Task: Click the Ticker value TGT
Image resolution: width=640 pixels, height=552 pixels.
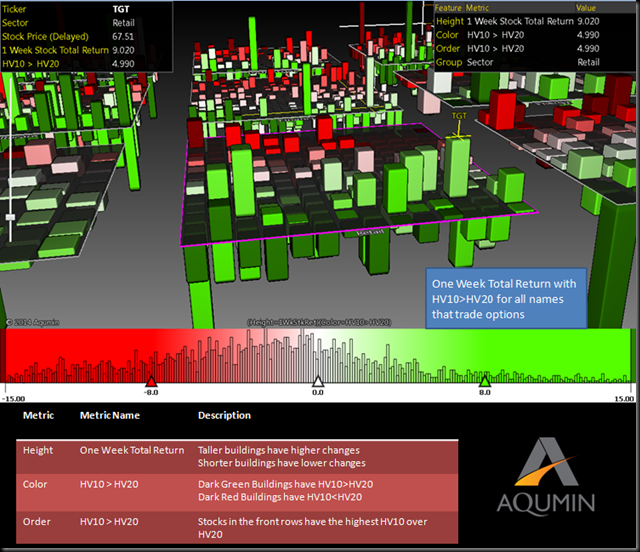Action: pos(121,9)
